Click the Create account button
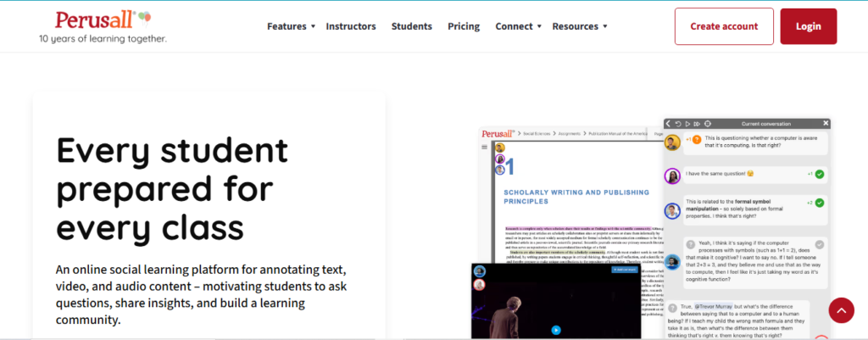This screenshot has height=340, width=868. coord(724,26)
